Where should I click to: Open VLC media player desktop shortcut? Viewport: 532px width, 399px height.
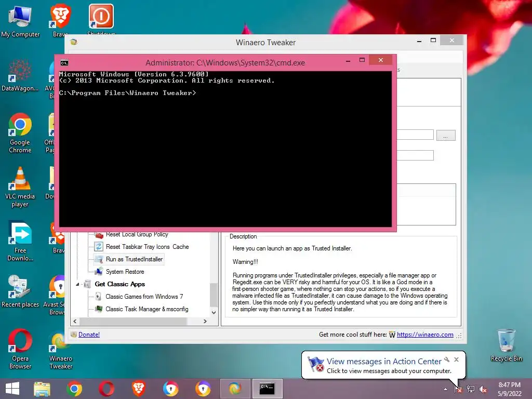tap(20, 187)
